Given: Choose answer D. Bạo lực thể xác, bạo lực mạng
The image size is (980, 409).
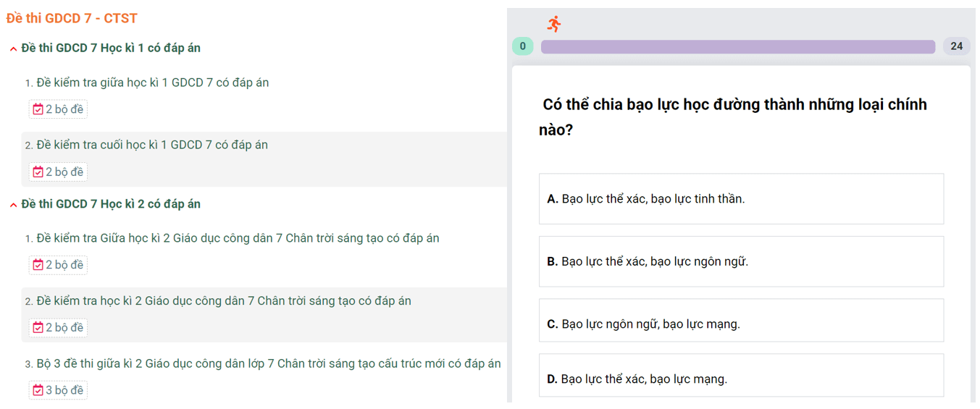Looking at the screenshot, I should point(740,378).
